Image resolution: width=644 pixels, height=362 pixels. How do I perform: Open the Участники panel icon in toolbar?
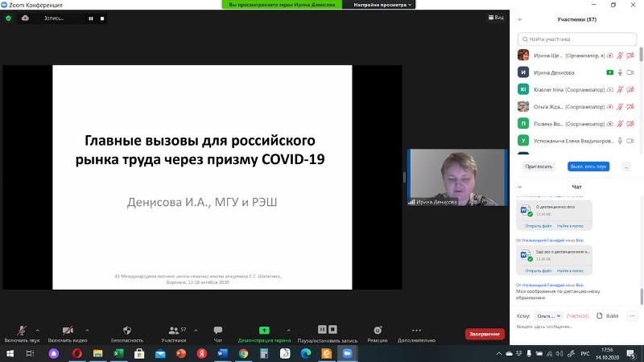pyautogui.click(x=173, y=330)
